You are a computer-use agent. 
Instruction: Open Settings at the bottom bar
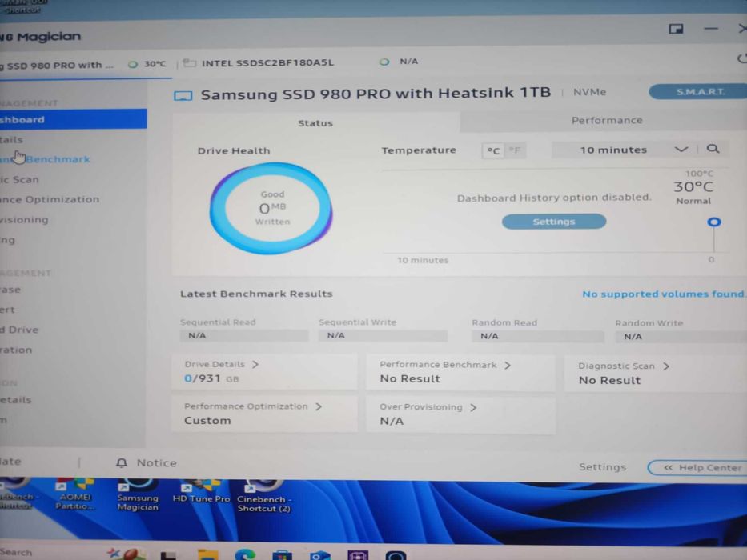(602, 467)
